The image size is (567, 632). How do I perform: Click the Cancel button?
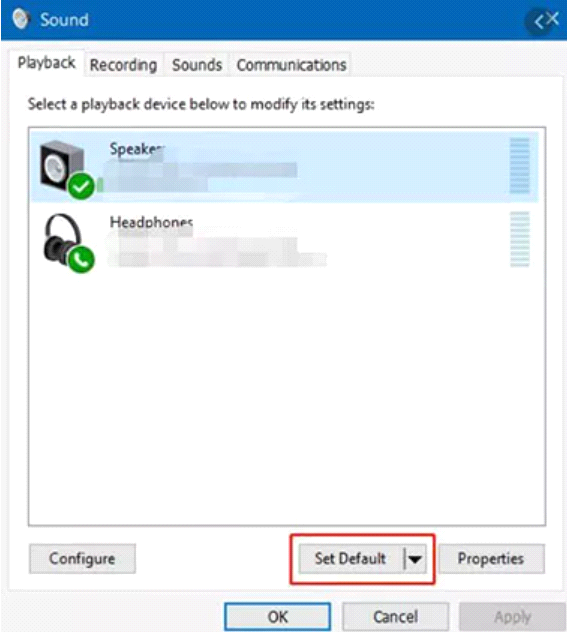click(395, 617)
